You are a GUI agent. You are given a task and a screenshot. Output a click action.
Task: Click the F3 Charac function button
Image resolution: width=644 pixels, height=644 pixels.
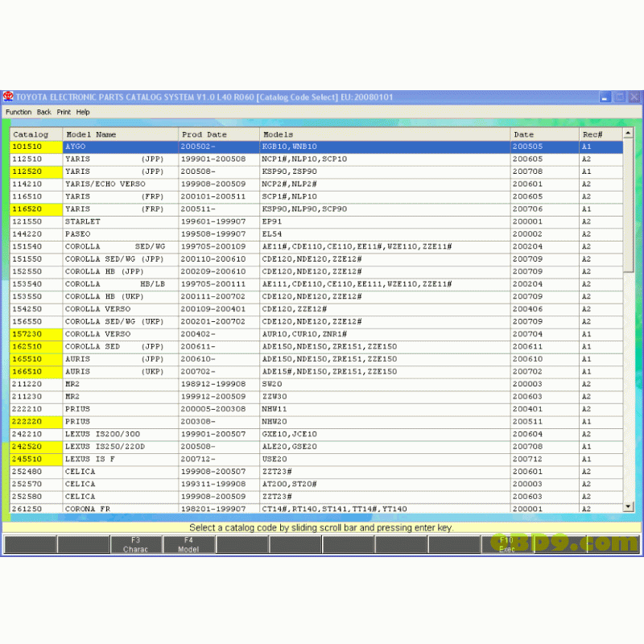(135, 545)
